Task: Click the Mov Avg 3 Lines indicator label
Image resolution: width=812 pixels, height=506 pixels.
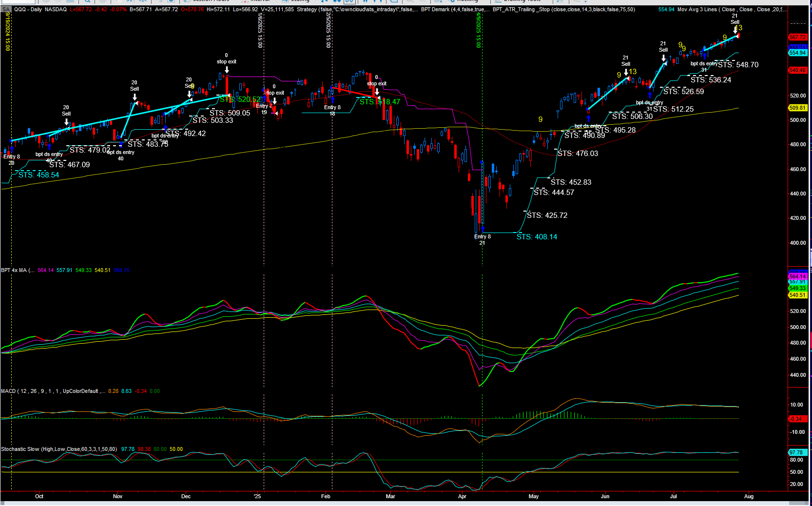Action: [x=697, y=9]
